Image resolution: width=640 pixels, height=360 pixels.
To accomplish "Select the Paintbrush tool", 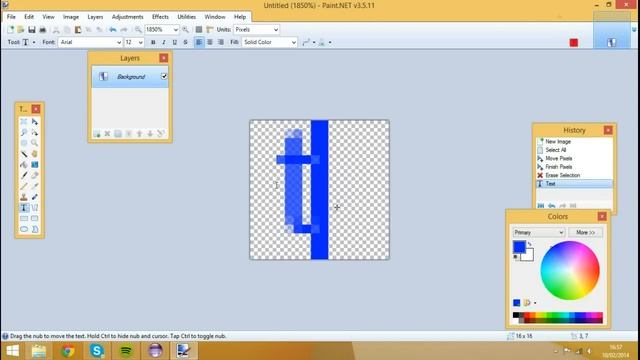I will pos(24,175).
